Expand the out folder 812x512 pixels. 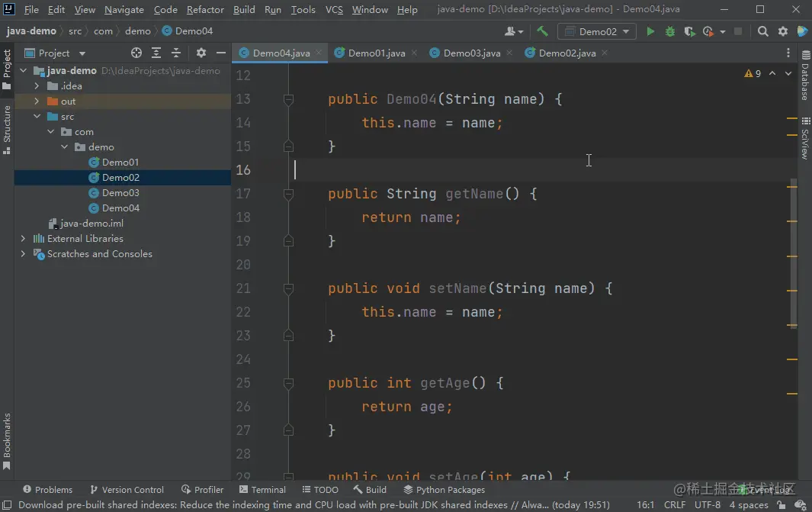point(37,101)
